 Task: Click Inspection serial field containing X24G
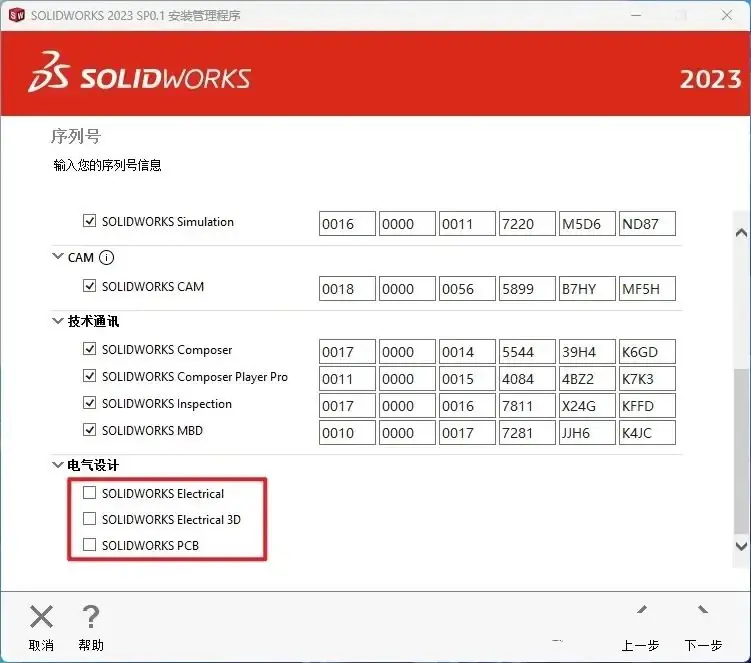pos(587,406)
